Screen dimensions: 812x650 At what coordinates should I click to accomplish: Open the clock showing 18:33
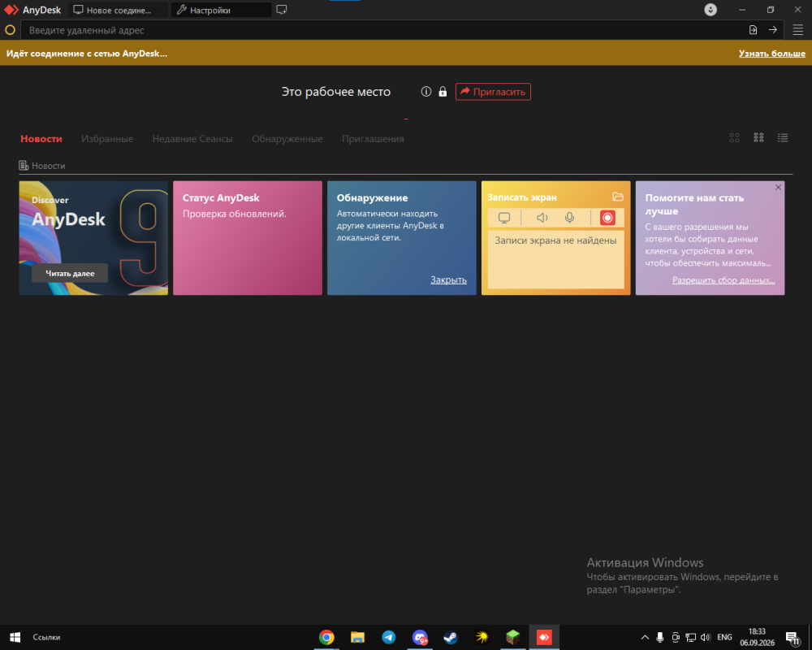click(757, 637)
